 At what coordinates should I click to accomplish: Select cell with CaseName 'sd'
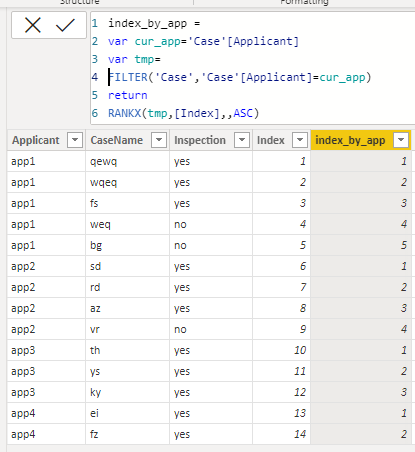click(127, 266)
